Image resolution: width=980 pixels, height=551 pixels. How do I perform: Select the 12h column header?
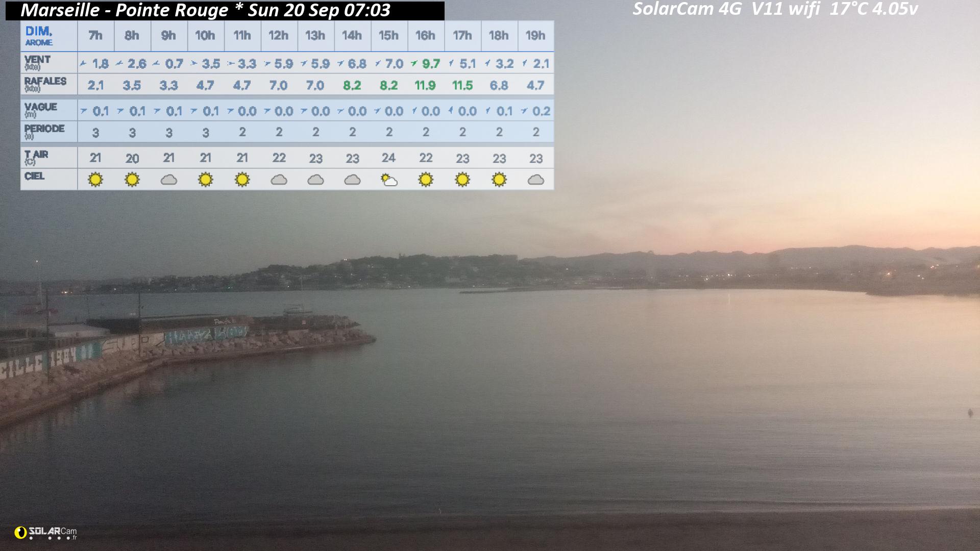click(279, 36)
